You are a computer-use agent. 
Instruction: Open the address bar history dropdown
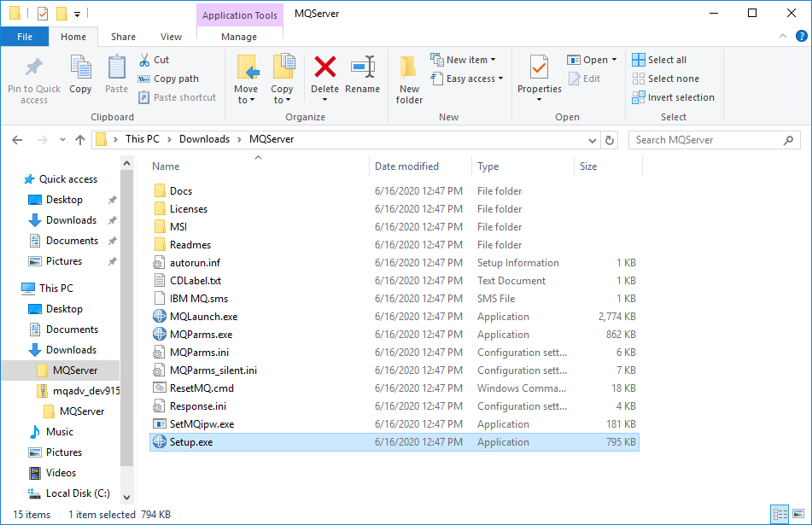point(593,140)
